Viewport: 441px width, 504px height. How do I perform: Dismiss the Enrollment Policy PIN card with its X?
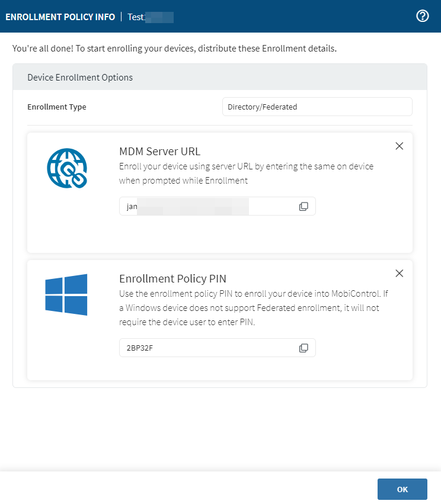399,273
